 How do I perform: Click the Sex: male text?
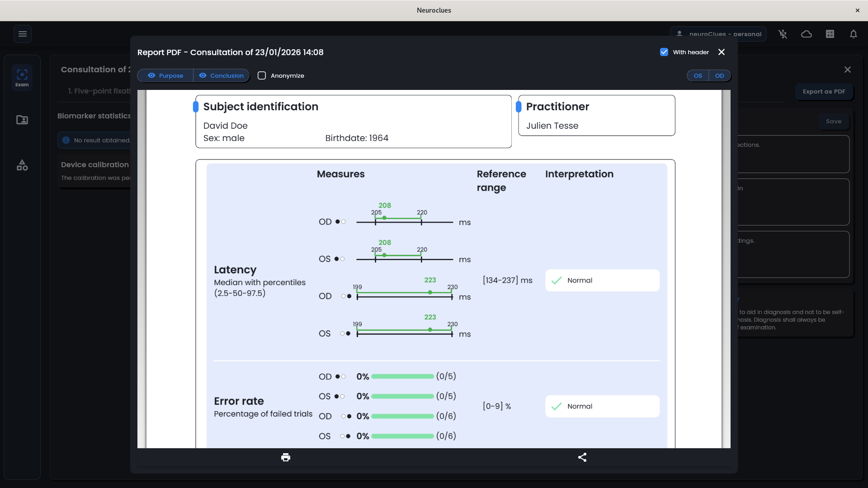[224, 138]
